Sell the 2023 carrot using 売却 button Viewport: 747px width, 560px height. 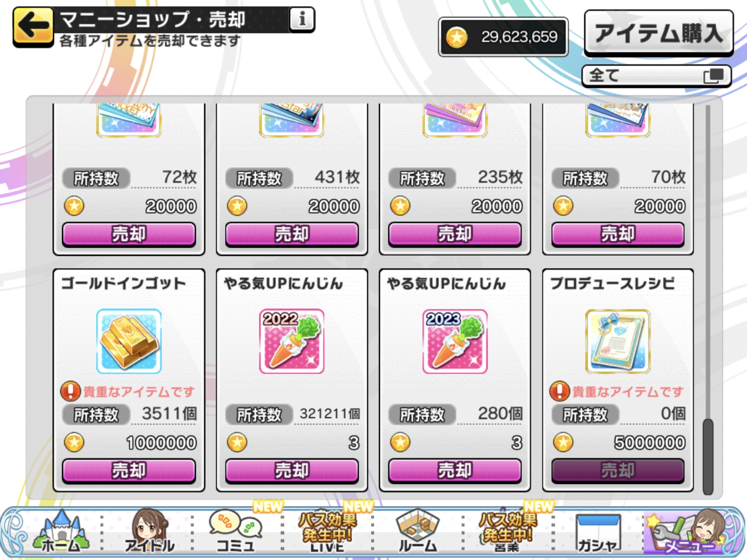coord(455,470)
